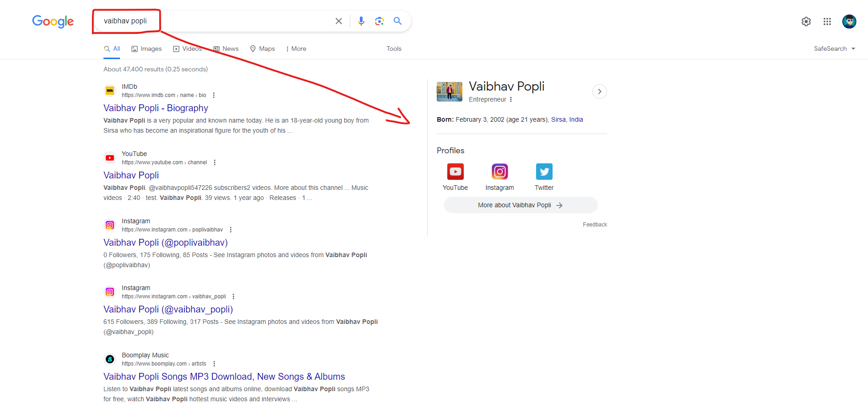The image size is (868, 420).
Task: Clear the search box with the X icon
Action: tap(339, 21)
